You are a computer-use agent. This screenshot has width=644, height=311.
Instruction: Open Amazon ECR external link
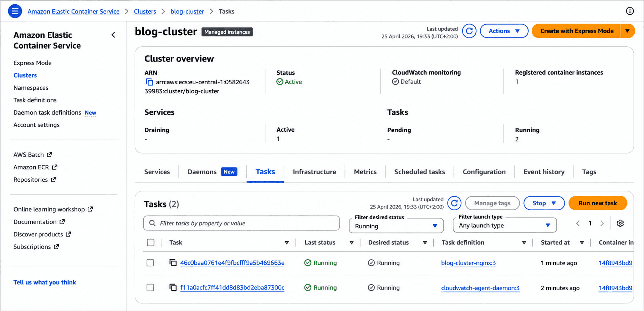click(35, 167)
